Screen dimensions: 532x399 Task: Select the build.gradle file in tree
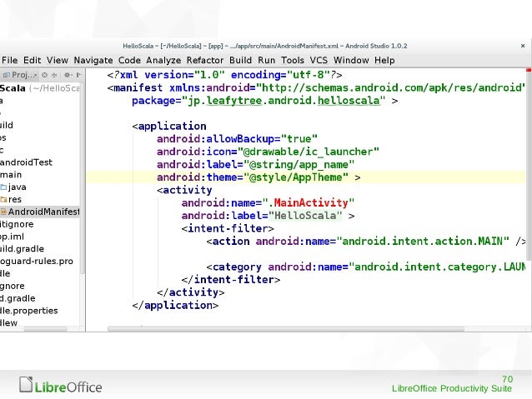pyautogui.click(x=22, y=249)
